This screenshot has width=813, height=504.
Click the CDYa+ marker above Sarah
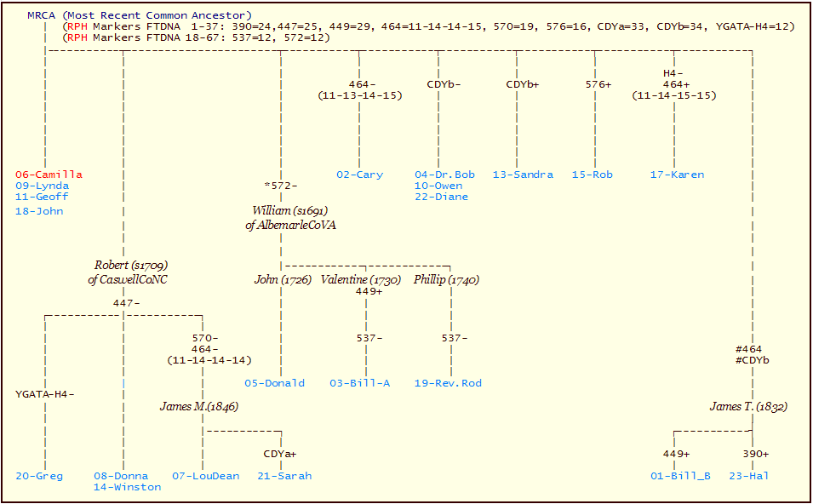point(280,455)
